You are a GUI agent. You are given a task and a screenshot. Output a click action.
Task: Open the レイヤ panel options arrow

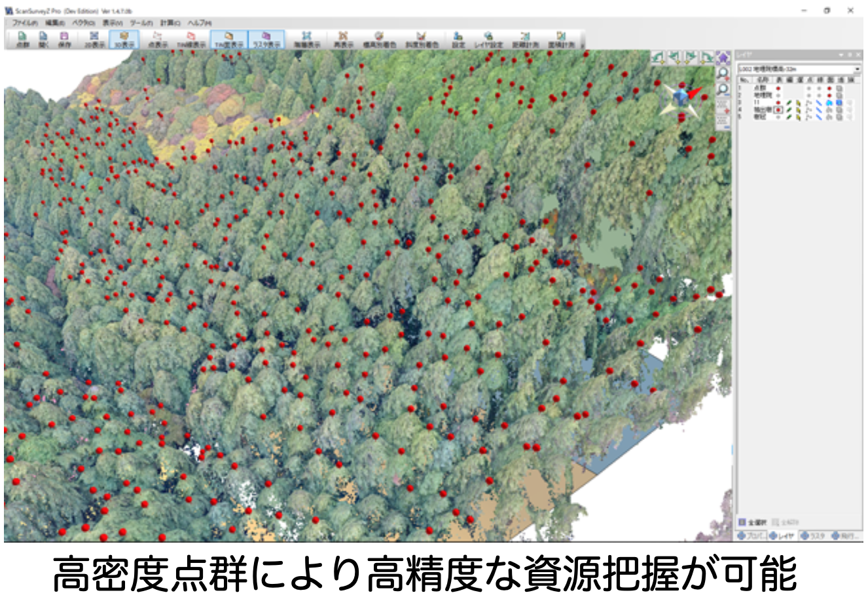(841, 55)
